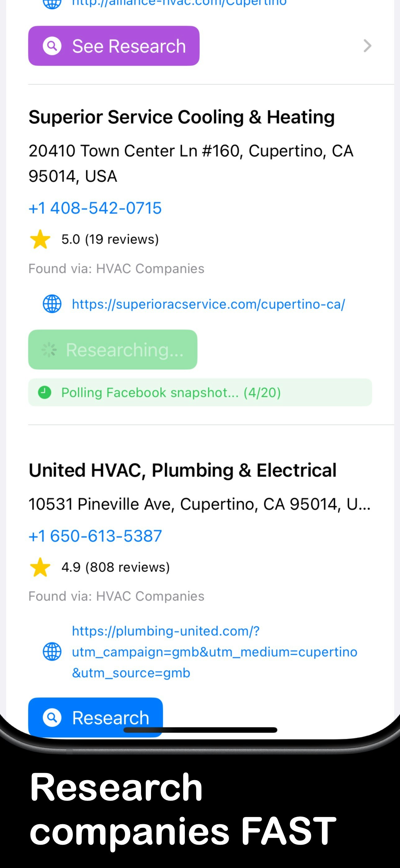This screenshot has width=400, height=868.
Task: Click the Researching... green button
Action: 113,350
